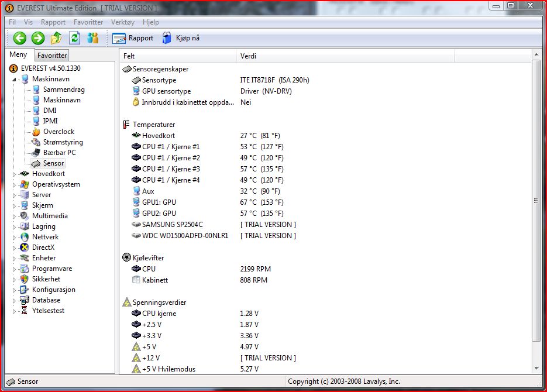Expand the Multimedia tree node
The width and height of the screenshot is (547, 392).
(14, 216)
